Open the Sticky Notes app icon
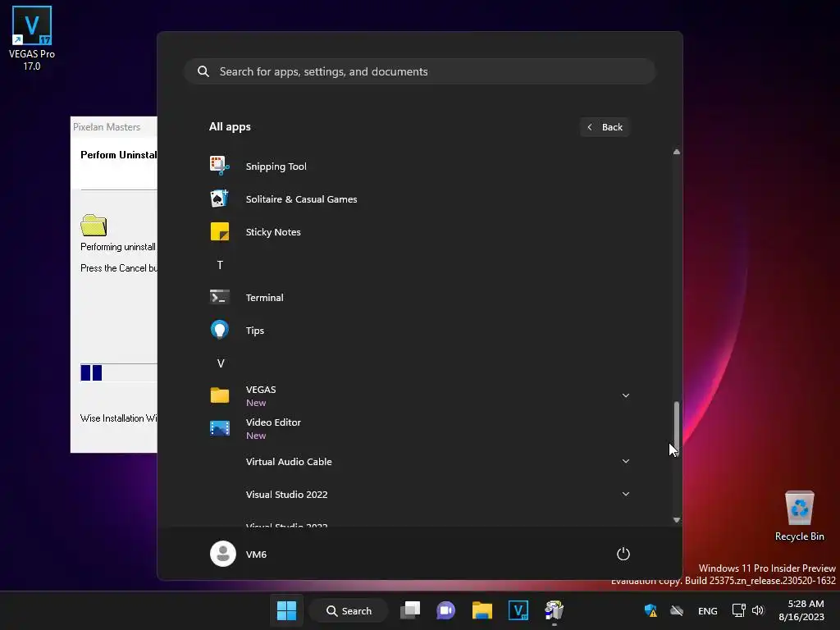 [x=220, y=232]
